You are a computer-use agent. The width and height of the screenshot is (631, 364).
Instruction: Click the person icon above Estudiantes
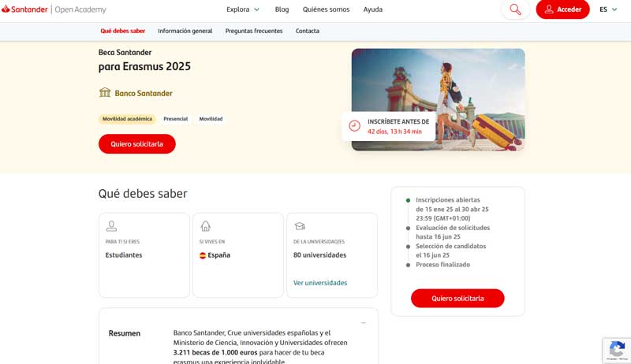pyautogui.click(x=112, y=226)
